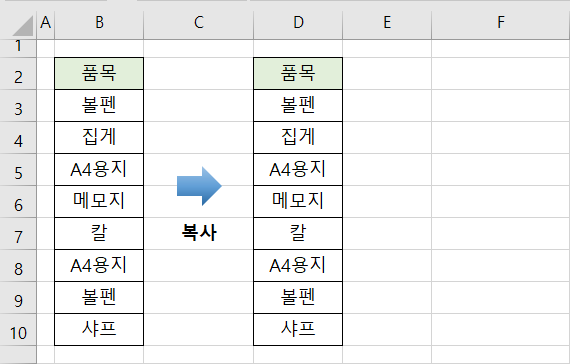Click the Select All corner triangle
The height and width of the screenshot is (364, 570).
(23, 25)
